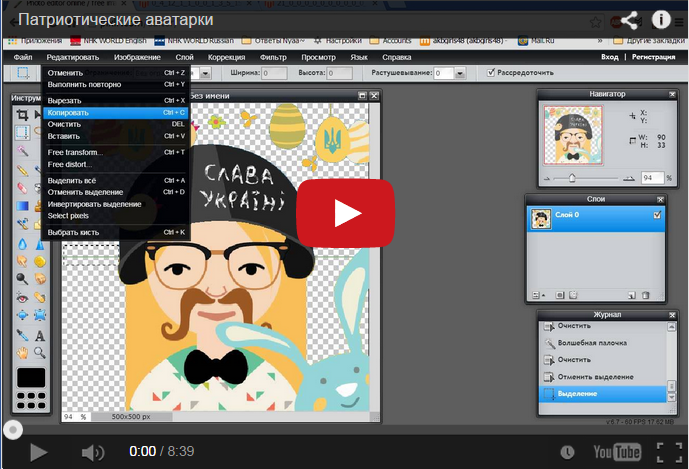Click the Watch Later clock icon
The height and width of the screenshot is (469, 689).
(567, 452)
